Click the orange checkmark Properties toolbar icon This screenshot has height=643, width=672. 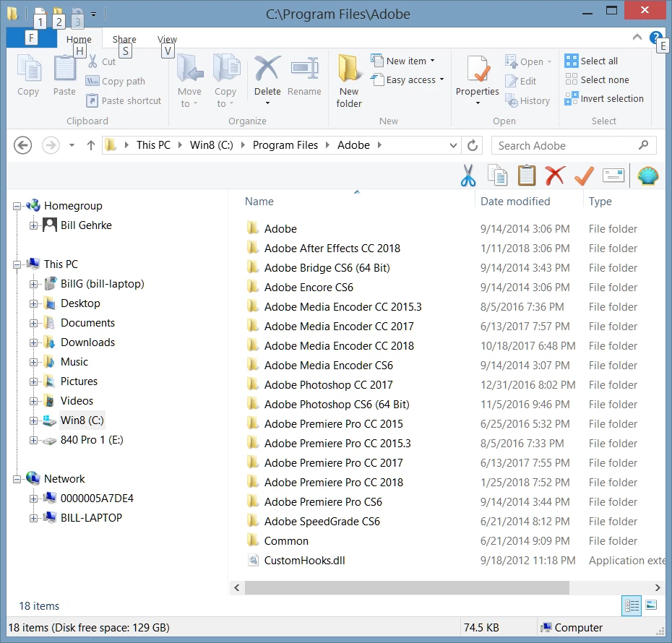click(x=584, y=176)
